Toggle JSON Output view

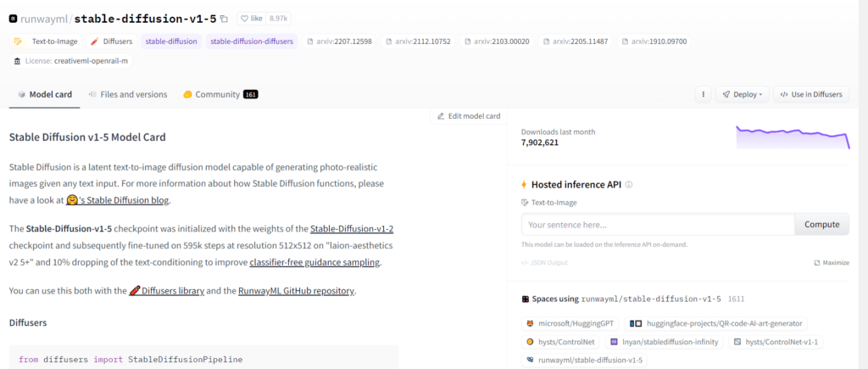pos(544,263)
